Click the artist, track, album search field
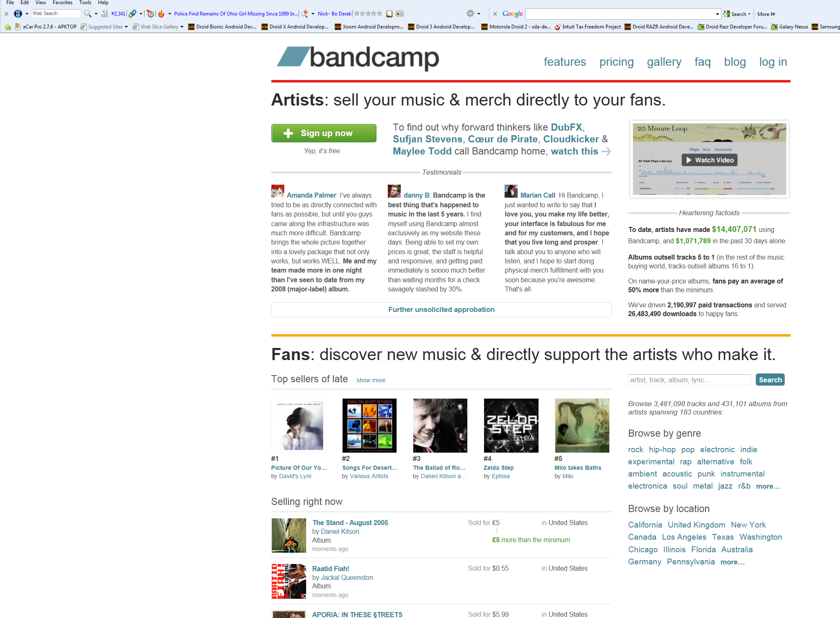This screenshot has width=840, height=618. 689,380
